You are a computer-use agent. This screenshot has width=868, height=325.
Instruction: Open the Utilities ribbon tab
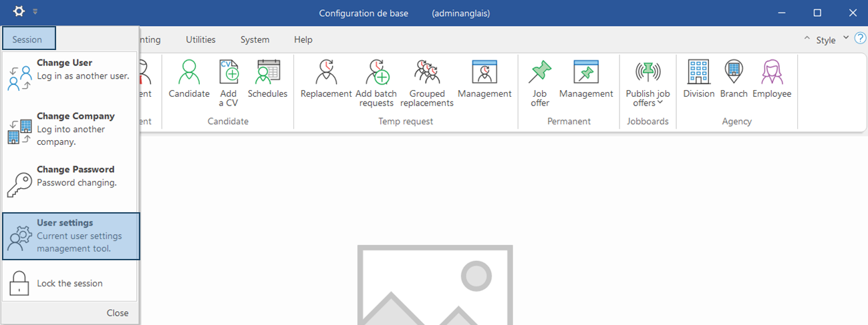[200, 39]
